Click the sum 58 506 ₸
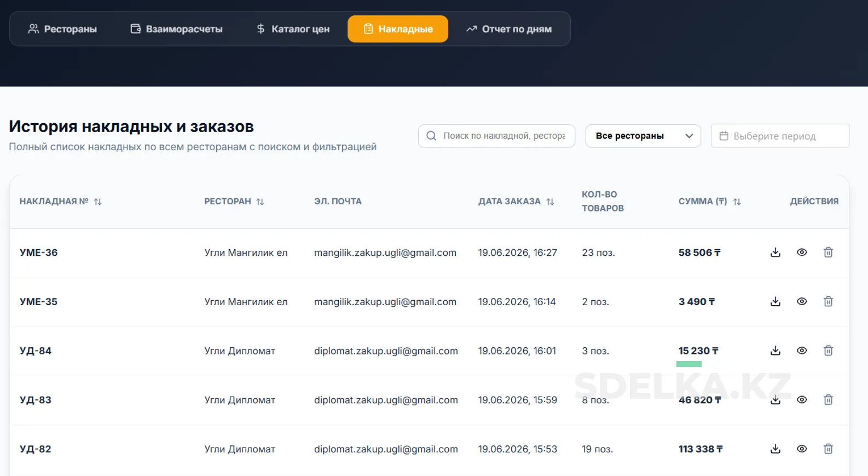 (x=699, y=253)
